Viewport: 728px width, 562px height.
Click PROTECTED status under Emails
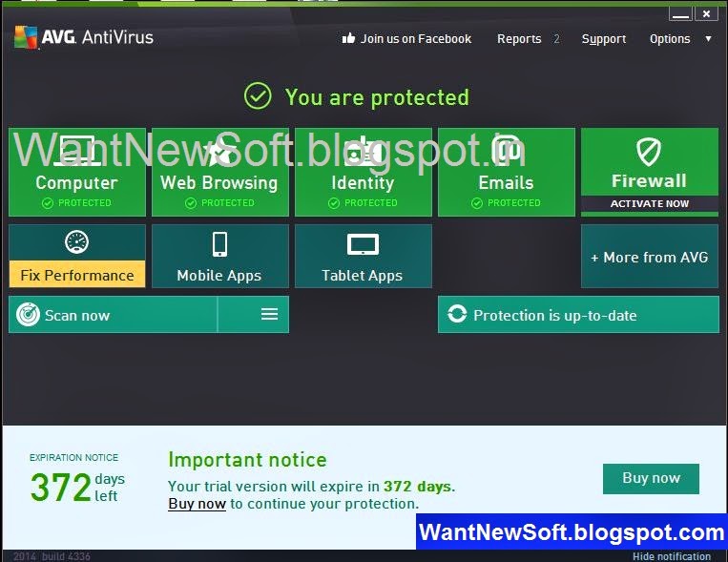[x=506, y=203]
